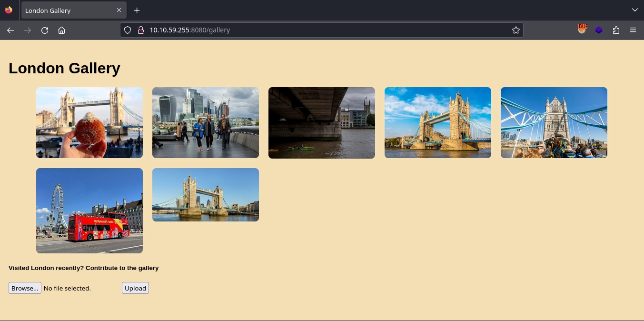Close the London Gallery tab

click(x=119, y=10)
